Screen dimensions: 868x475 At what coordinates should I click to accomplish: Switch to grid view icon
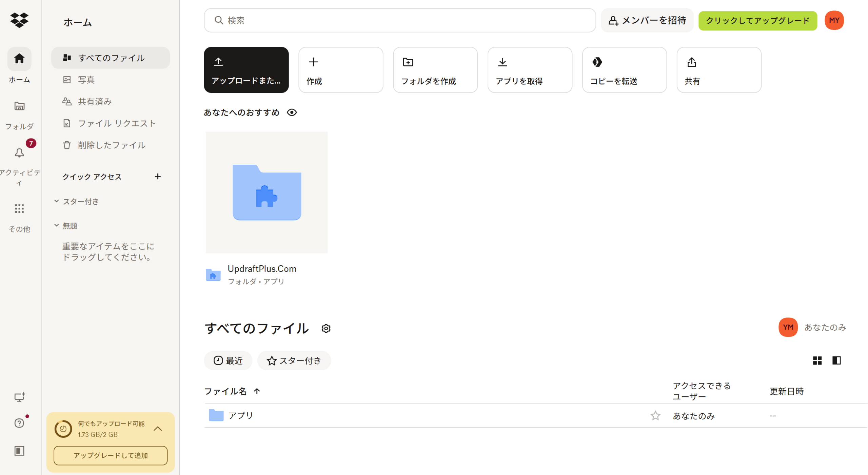817,360
